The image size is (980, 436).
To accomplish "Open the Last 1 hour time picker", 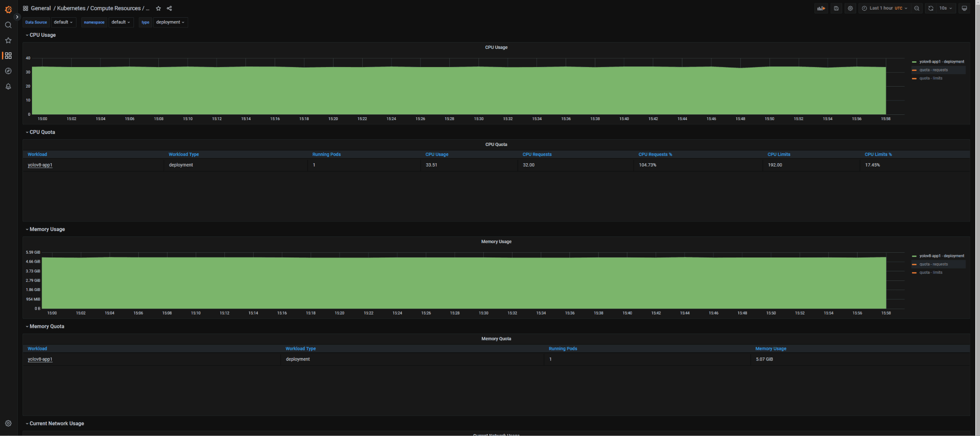I will (x=885, y=8).
